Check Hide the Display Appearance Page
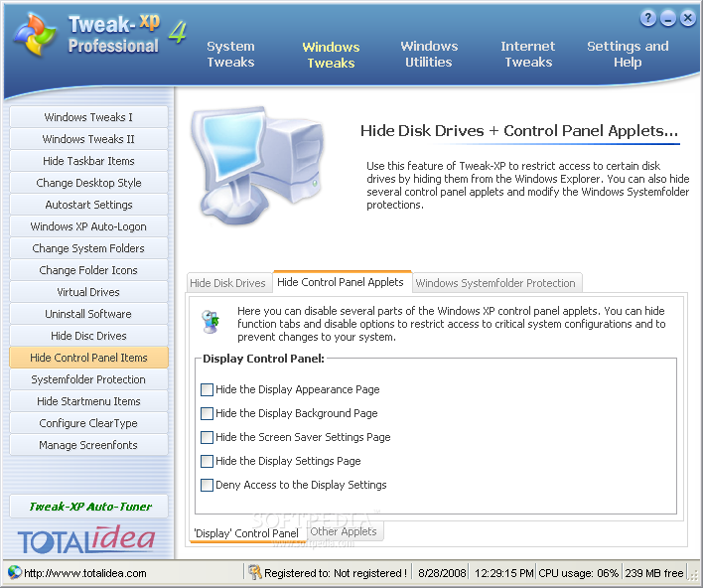Screen dimensions: 703x588 (207, 389)
